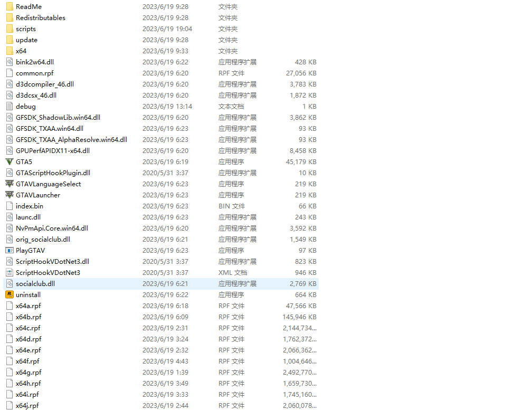Click the 2023/6/19 19:04 date of scripts
This screenshot has width=532, height=410.
[x=167, y=29]
